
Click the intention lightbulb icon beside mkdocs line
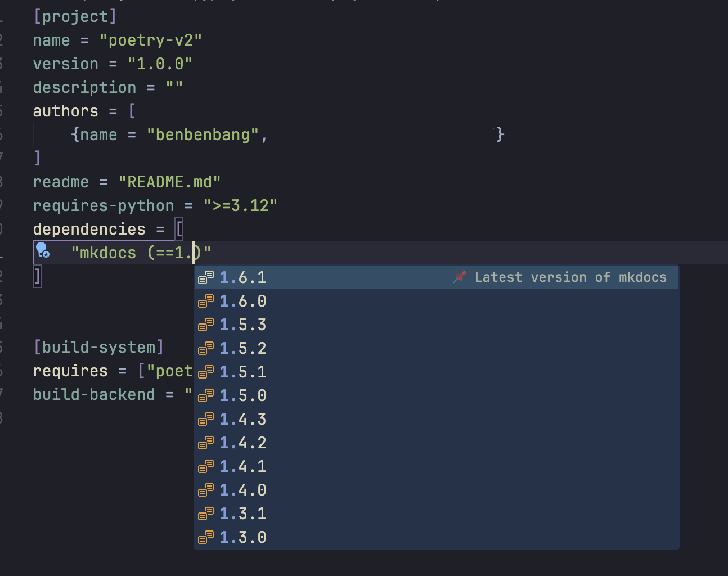(x=42, y=250)
